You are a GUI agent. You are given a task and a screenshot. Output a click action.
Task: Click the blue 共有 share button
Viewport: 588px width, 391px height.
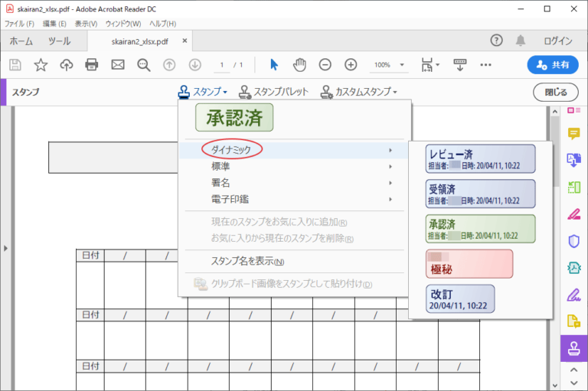click(553, 65)
